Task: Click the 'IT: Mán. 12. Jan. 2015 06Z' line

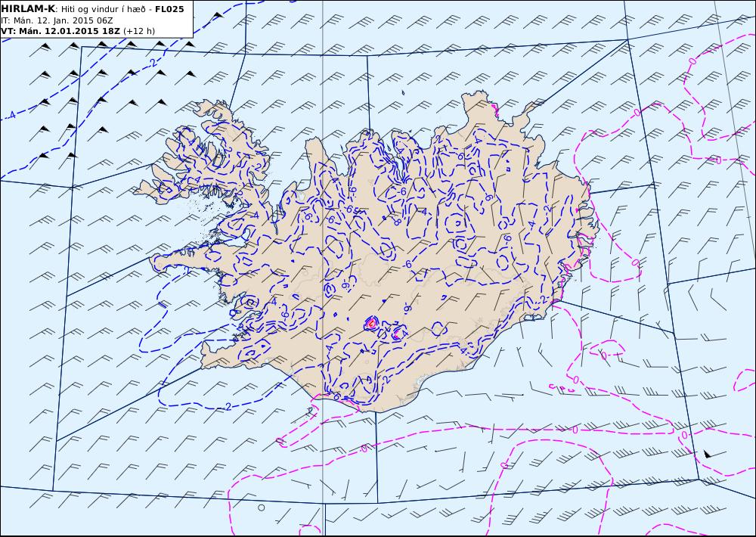Action: pyautogui.click(x=57, y=20)
